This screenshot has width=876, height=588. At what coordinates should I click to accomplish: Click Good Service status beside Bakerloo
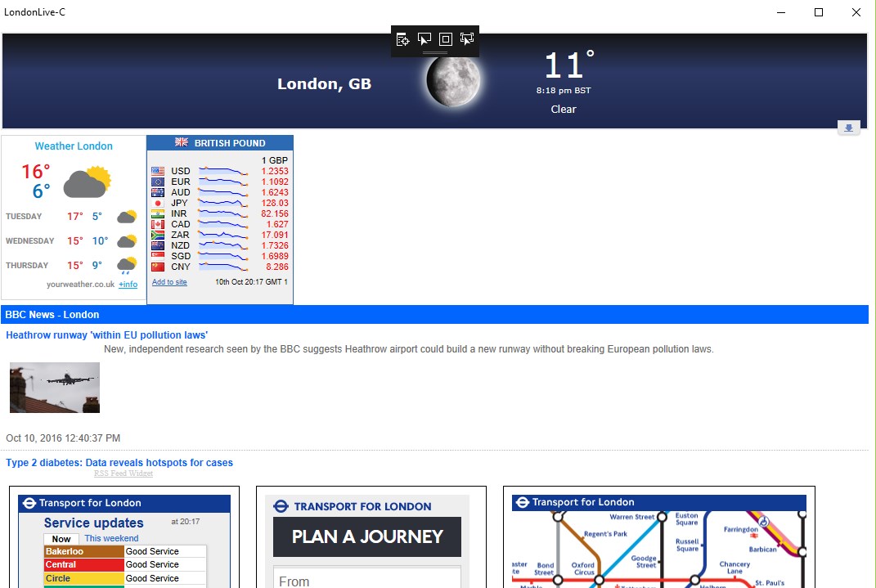pyautogui.click(x=152, y=551)
